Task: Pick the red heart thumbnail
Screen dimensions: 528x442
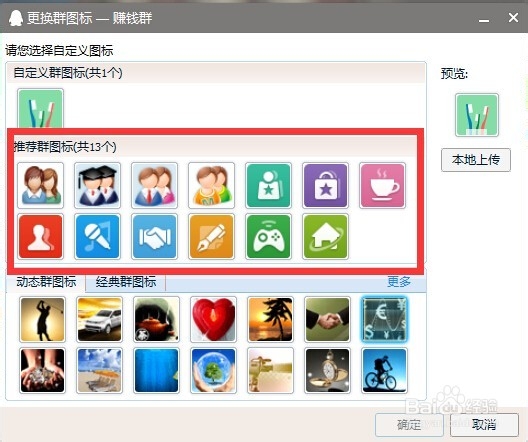Action: pyautogui.click(x=213, y=319)
